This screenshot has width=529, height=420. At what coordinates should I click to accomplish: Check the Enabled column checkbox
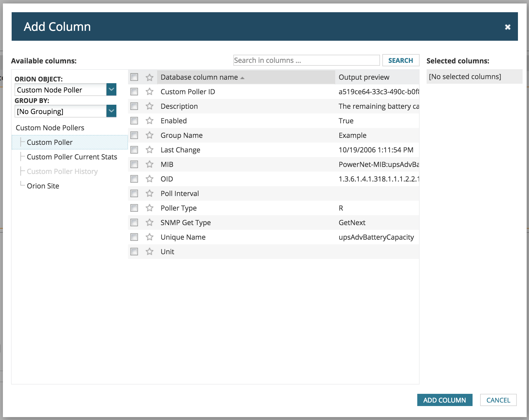click(x=134, y=121)
